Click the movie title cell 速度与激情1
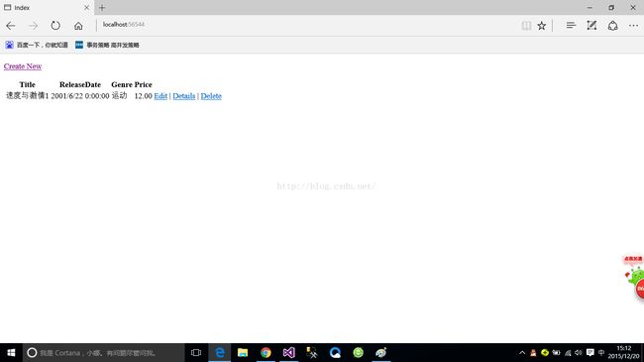The width and height of the screenshot is (644, 362). [27, 96]
